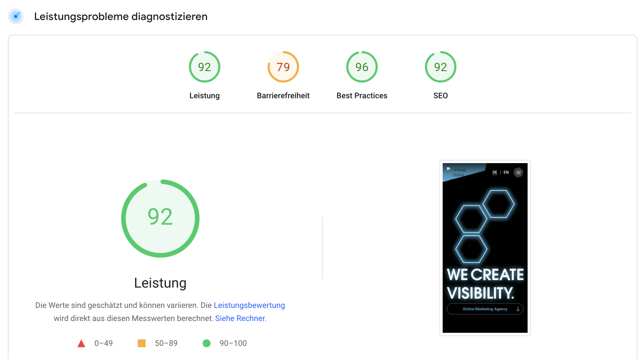The image size is (644, 359).
Task: Click the red triangle 0–49 legend icon
Action: (81, 343)
